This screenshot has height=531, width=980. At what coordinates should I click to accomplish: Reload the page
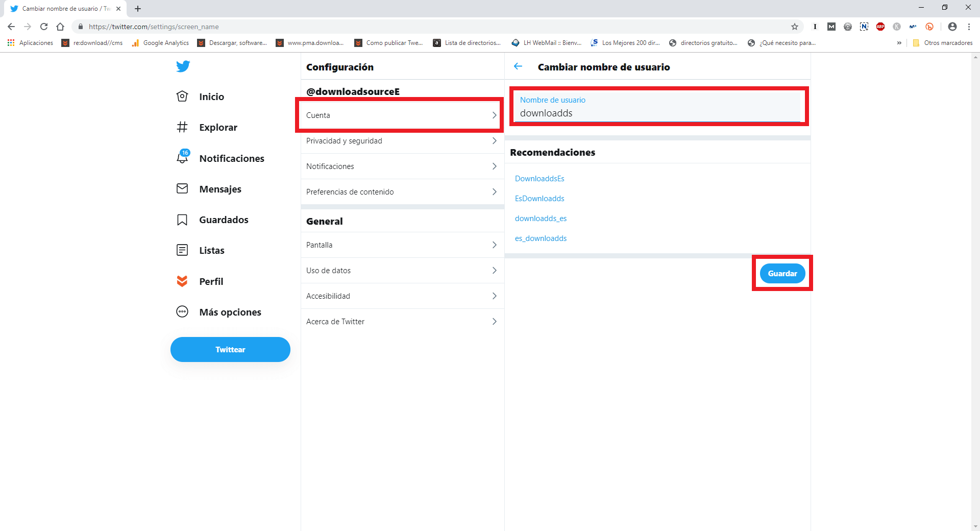pyautogui.click(x=44, y=27)
